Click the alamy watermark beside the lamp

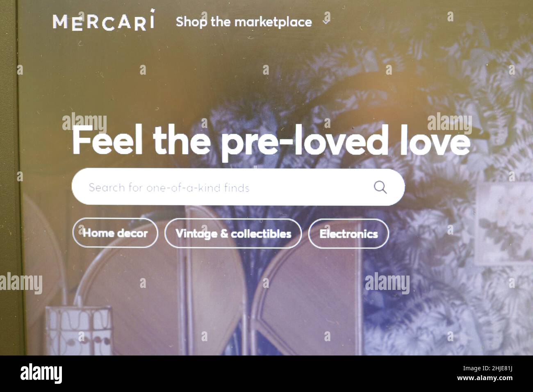[21, 283]
